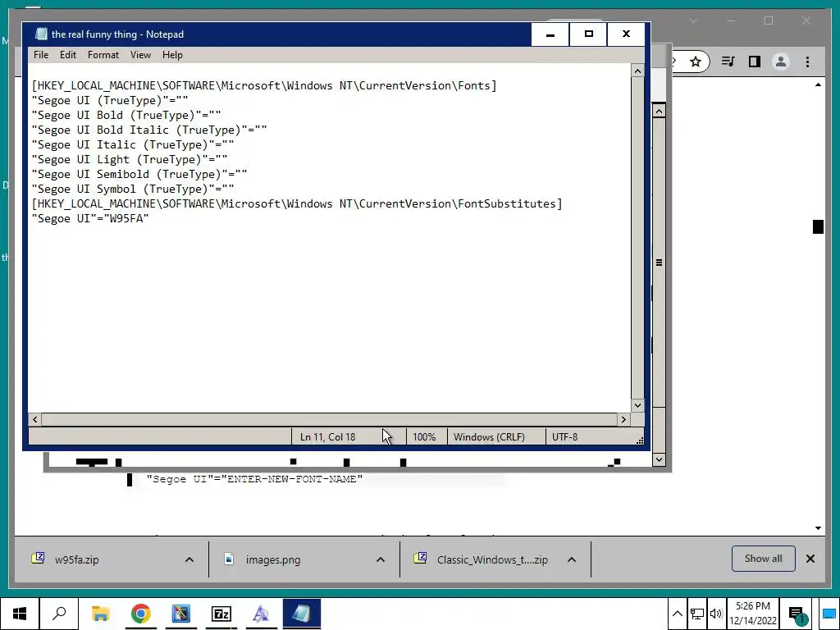840x630 pixels.
Task: Open volume control tray icon
Action: [x=715, y=614]
